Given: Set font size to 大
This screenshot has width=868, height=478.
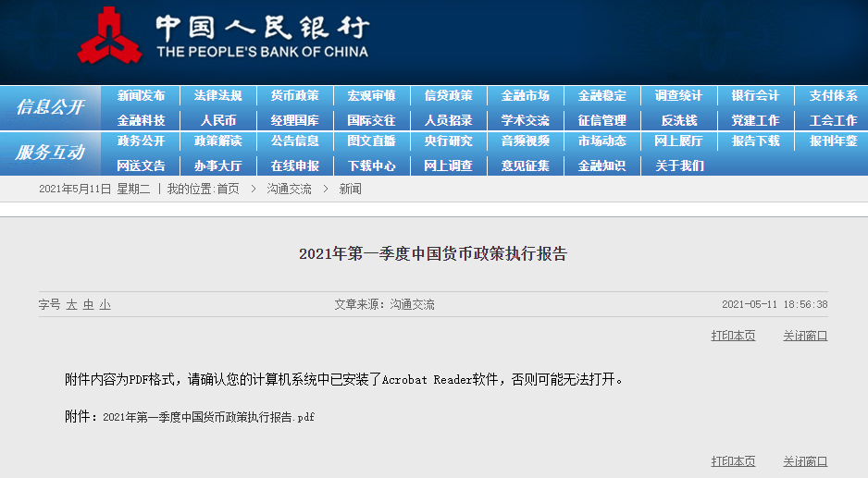Looking at the screenshot, I should 71,304.
